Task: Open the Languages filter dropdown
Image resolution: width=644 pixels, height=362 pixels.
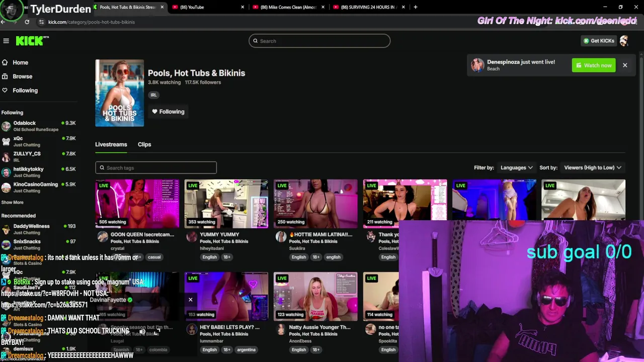Action: point(516,168)
